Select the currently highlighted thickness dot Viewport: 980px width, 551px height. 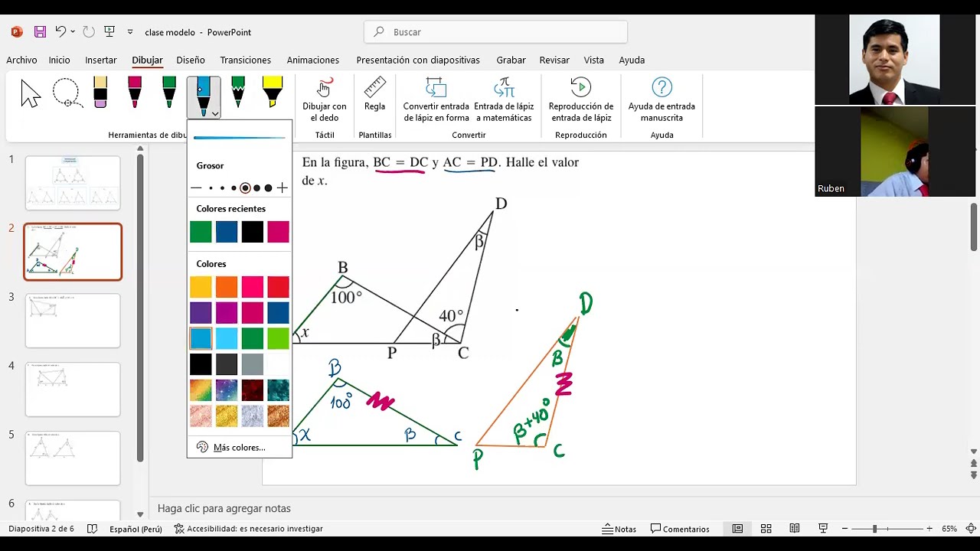coord(245,188)
